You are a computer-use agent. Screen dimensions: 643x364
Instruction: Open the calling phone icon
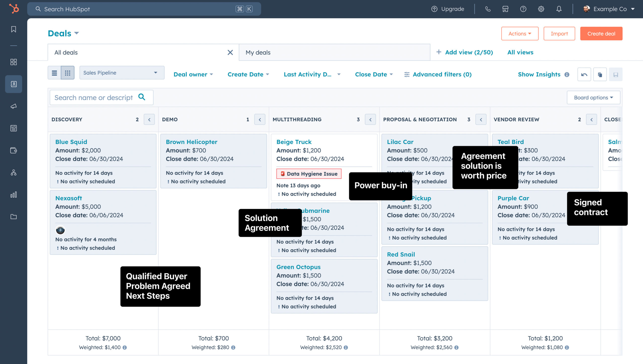[x=488, y=9]
